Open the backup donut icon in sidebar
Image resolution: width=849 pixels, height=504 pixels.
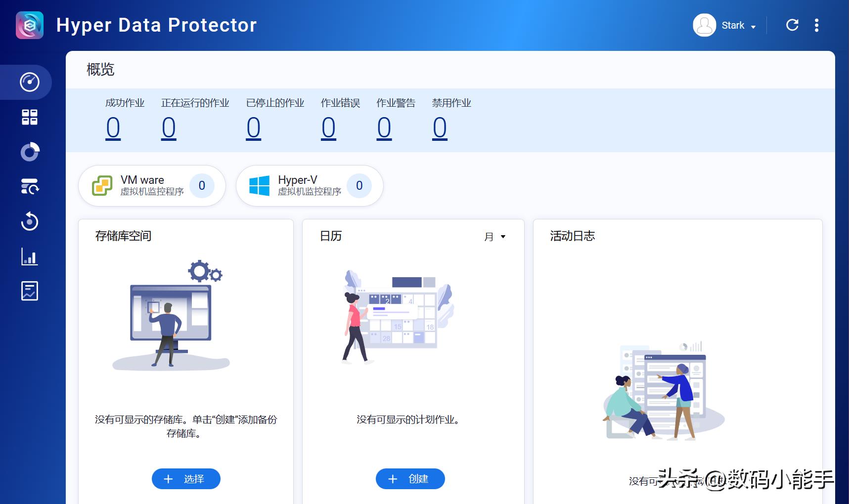pos(30,152)
